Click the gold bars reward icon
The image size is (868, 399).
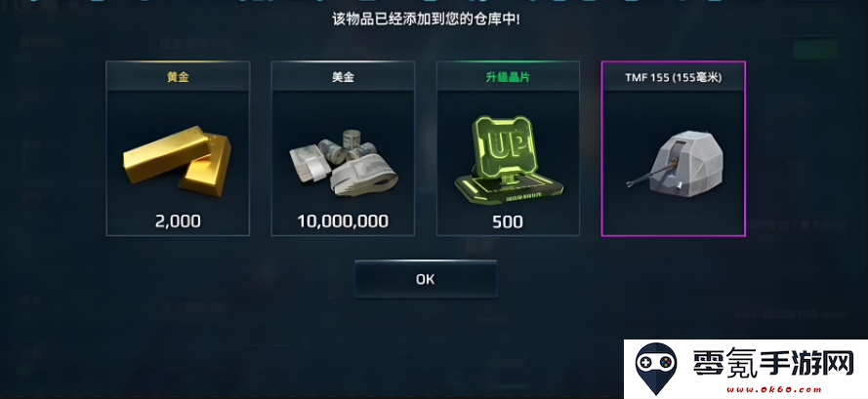coord(177,161)
